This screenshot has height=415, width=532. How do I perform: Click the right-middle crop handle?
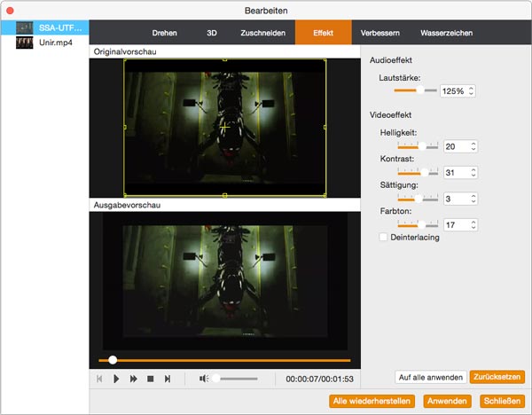click(325, 127)
